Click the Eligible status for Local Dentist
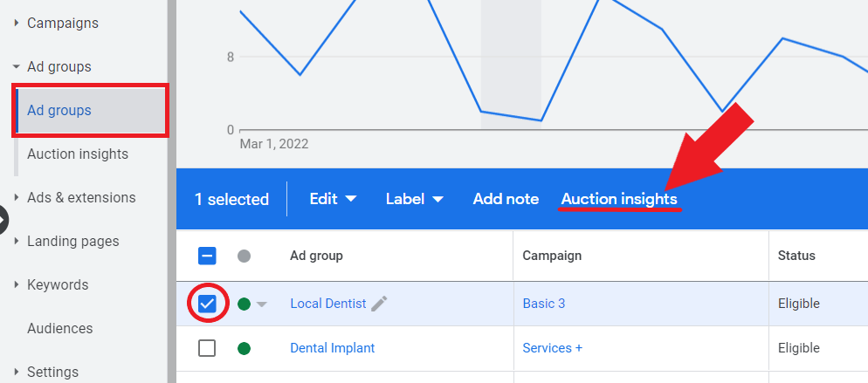 click(x=799, y=304)
